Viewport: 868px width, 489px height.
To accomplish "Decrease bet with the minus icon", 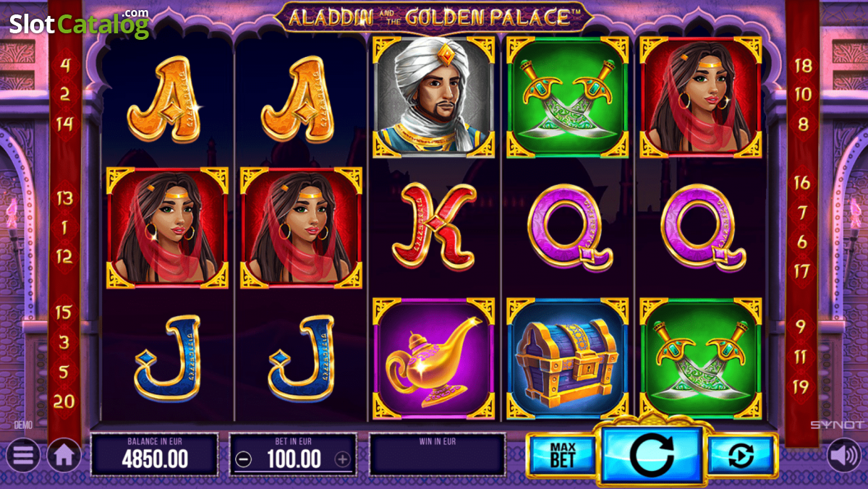I will tap(244, 459).
